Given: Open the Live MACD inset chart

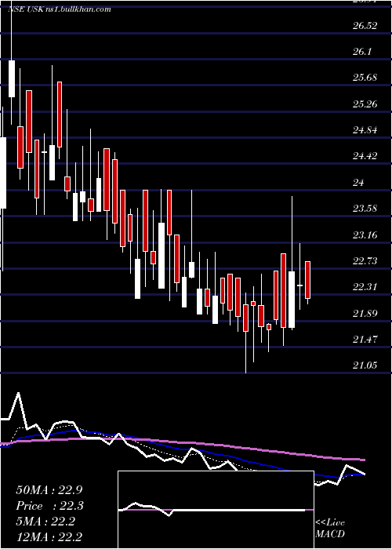Looking at the screenshot, I should (216, 510).
